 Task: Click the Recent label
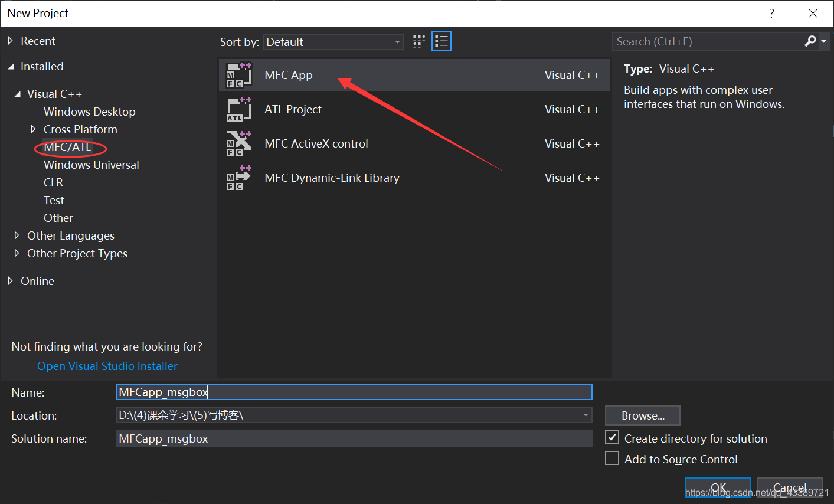(x=38, y=41)
